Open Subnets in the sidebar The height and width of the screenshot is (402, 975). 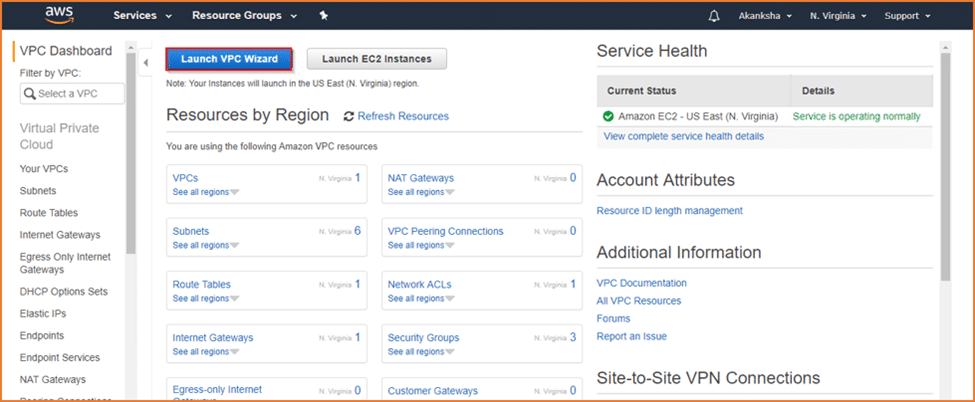[x=38, y=191]
